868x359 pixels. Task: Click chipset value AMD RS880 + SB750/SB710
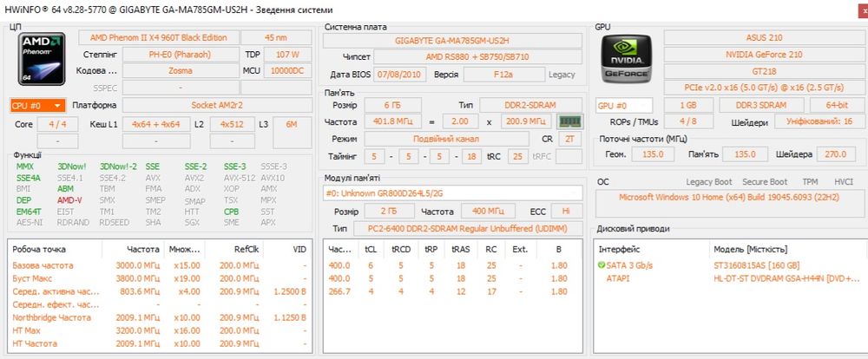(477, 57)
